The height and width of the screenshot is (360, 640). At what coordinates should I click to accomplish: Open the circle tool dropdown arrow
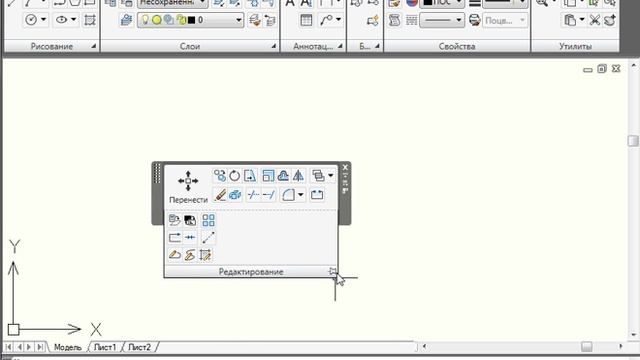(x=43, y=20)
